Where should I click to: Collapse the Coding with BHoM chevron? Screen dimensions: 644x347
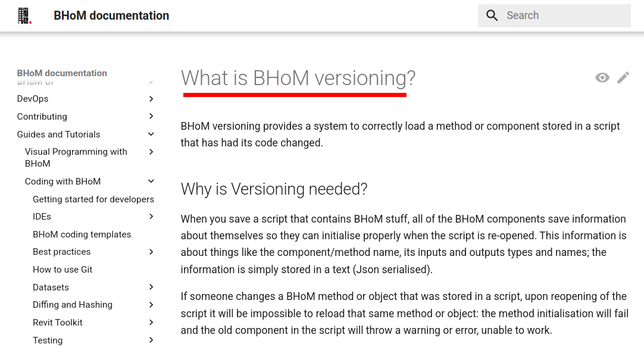click(151, 181)
